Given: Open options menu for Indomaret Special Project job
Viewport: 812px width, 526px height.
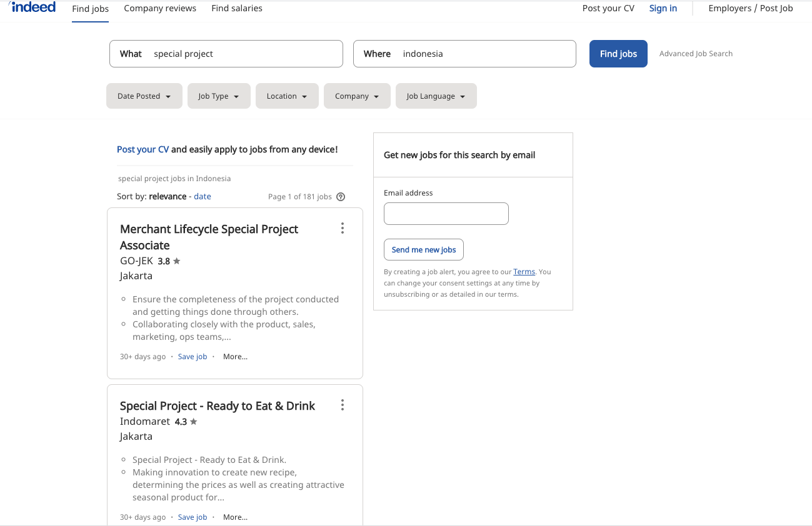Looking at the screenshot, I should click(342, 405).
